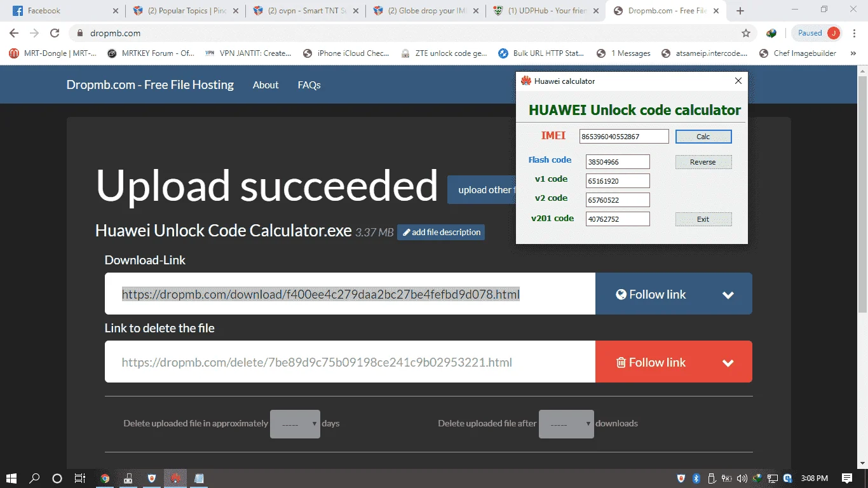Viewport: 868px width, 488px height.
Task: Click the volume speaker tray icon
Action: (x=742, y=478)
